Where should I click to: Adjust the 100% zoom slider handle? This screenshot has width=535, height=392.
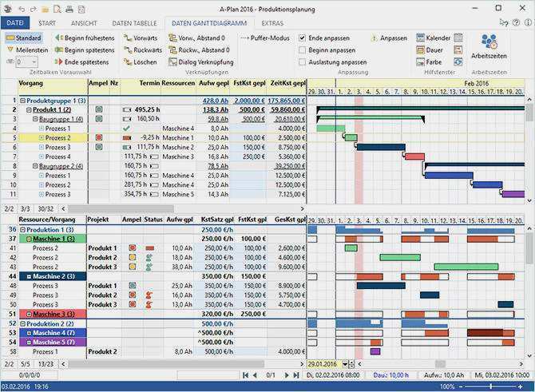coord(490,386)
